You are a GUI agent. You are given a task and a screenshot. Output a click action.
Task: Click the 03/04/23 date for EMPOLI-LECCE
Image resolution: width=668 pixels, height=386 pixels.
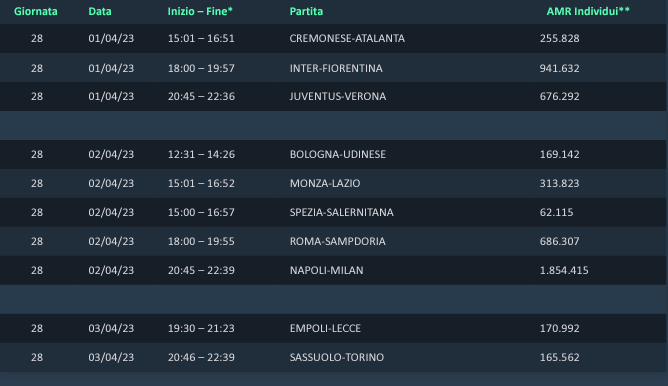pyautogui.click(x=111, y=328)
